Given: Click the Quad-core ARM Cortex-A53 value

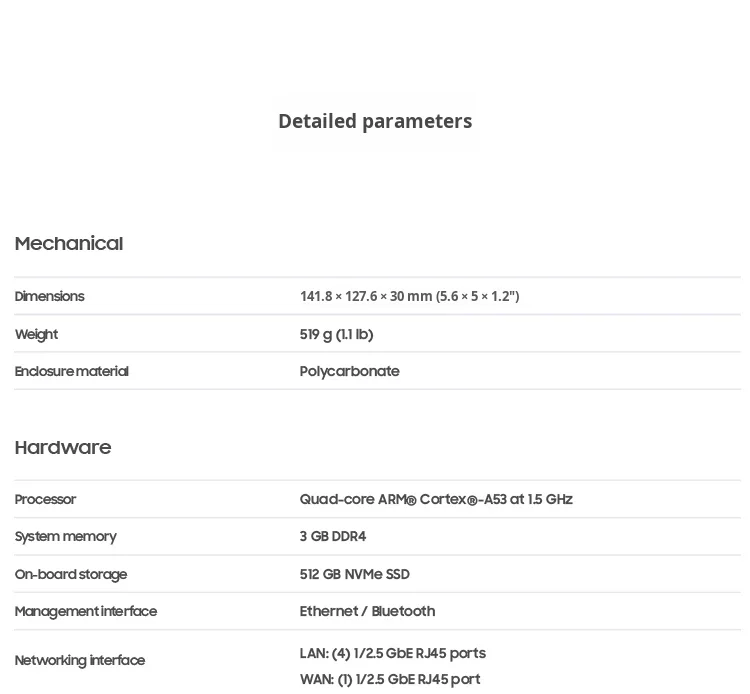Looking at the screenshot, I should tap(436, 500).
